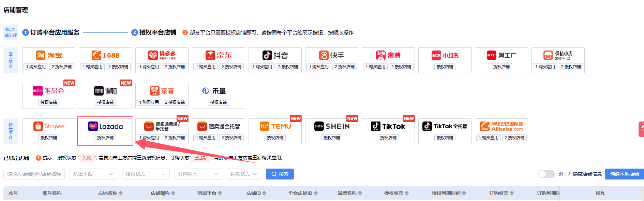Click the Lazada logo
Viewport: 644px width, 201px height.
tap(105, 126)
